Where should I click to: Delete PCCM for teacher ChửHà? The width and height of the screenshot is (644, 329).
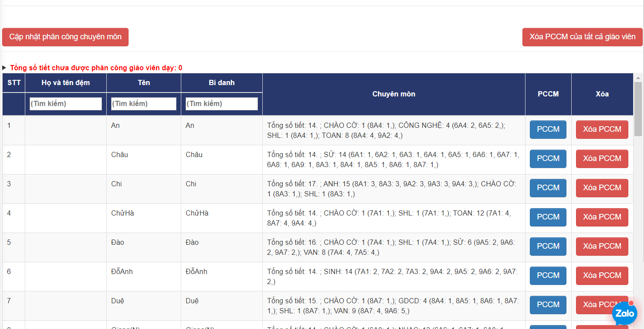[602, 217]
